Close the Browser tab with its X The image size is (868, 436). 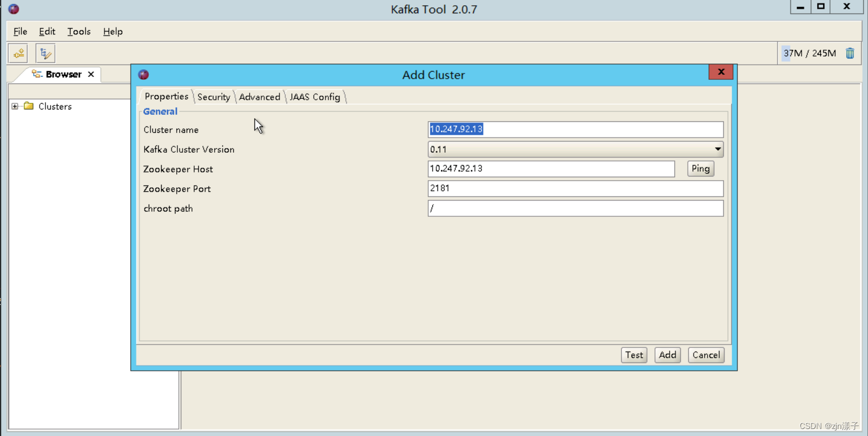(91, 74)
